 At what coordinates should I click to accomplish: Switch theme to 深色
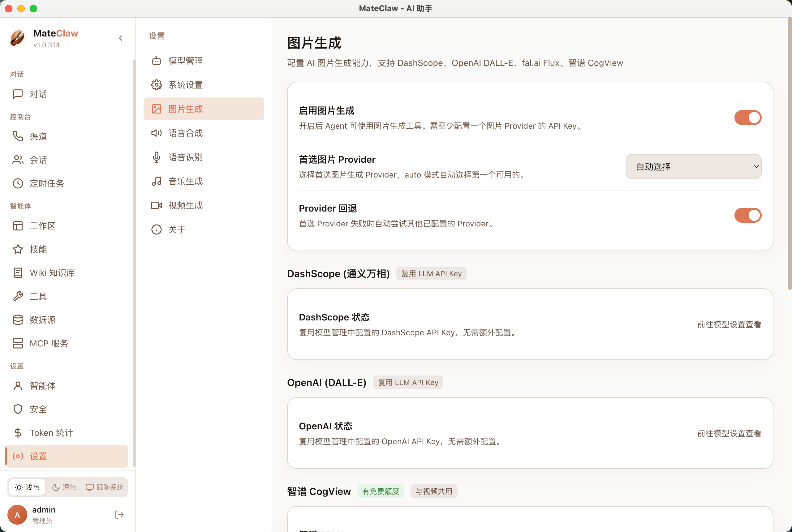(x=64, y=487)
